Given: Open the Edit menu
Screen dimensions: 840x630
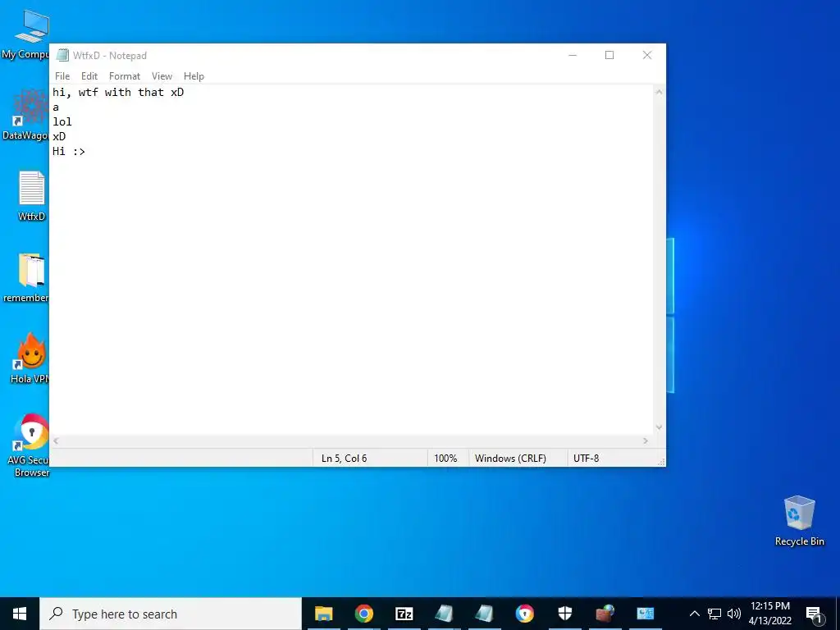Looking at the screenshot, I should (89, 76).
